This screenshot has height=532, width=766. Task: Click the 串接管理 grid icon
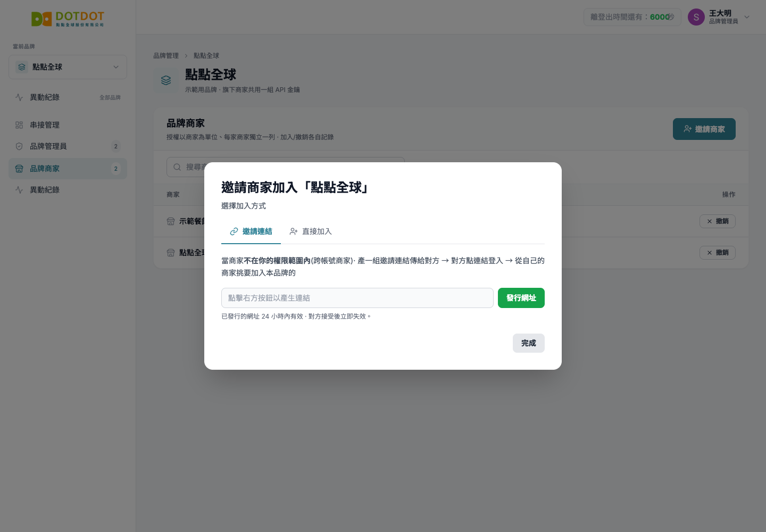click(19, 125)
